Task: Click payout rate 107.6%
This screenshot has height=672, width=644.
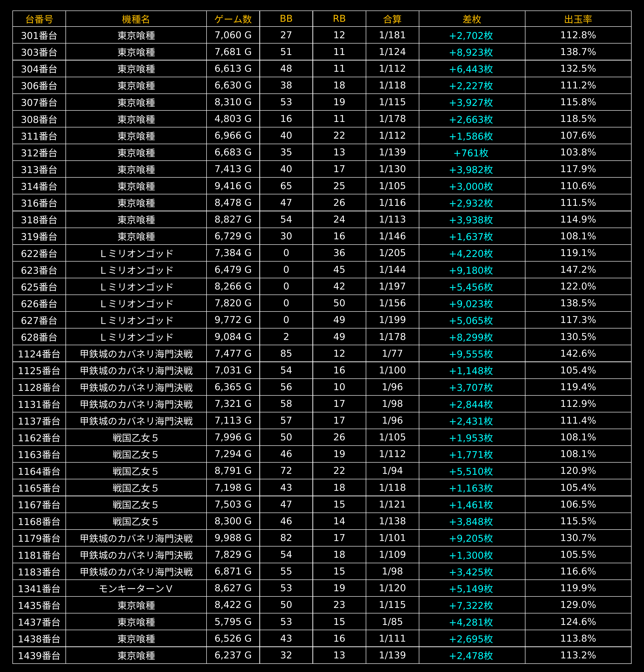Action: coord(578,136)
